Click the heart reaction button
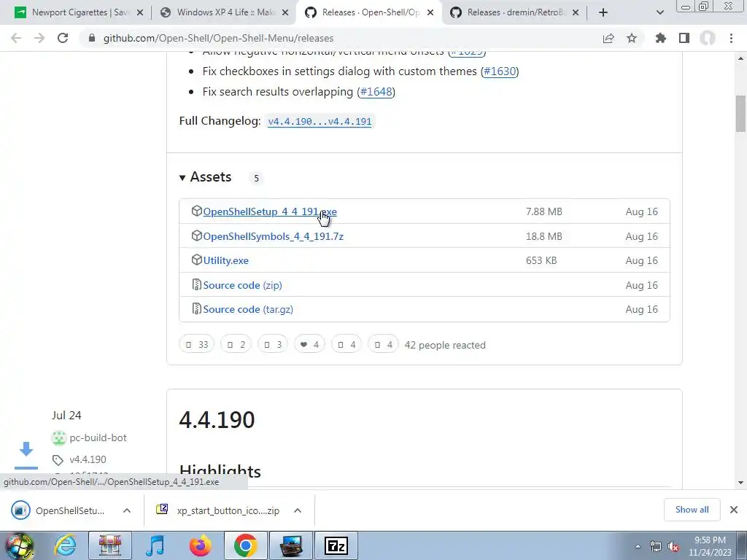Image resolution: width=747 pixels, height=560 pixels. [309, 345]
